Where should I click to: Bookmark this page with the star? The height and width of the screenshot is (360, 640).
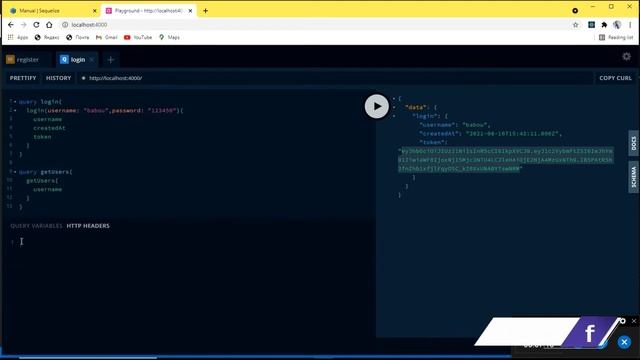point(576,25)
